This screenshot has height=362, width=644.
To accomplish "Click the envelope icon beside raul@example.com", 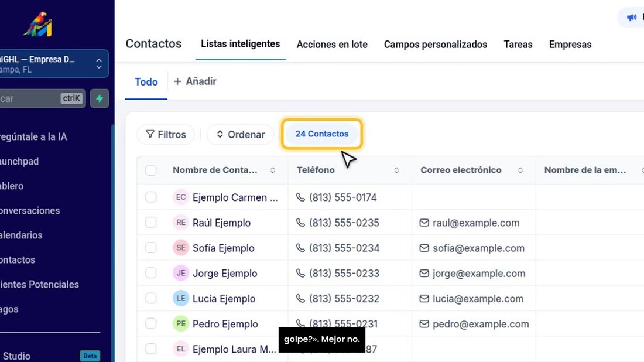I will tap(424, 223).
